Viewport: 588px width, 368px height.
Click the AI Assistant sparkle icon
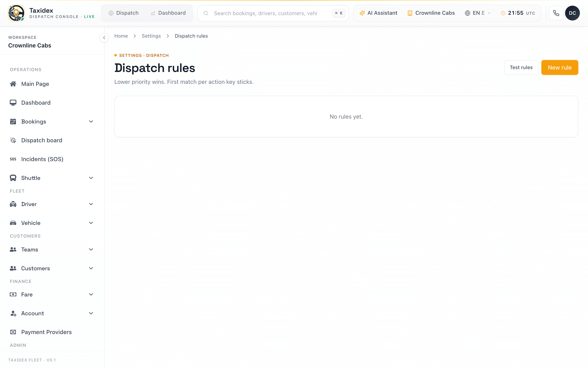click(362, 13)
